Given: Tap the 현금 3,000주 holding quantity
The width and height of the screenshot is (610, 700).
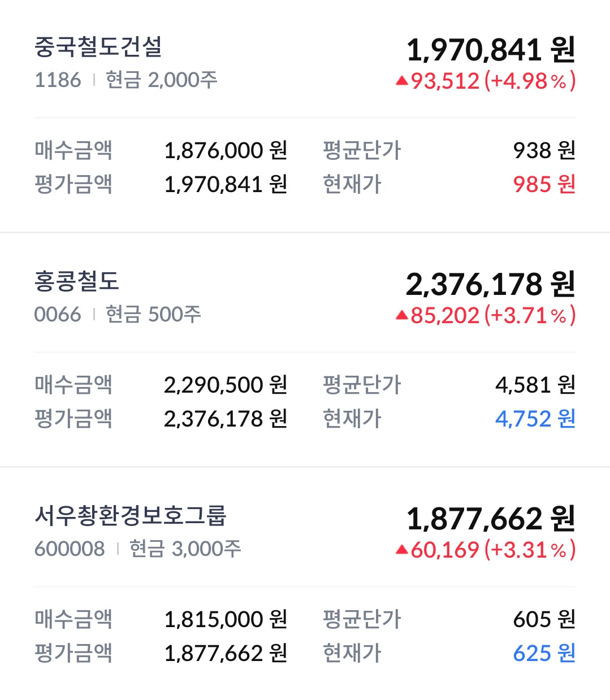Looking at the screenshot, I should point(185,549).
